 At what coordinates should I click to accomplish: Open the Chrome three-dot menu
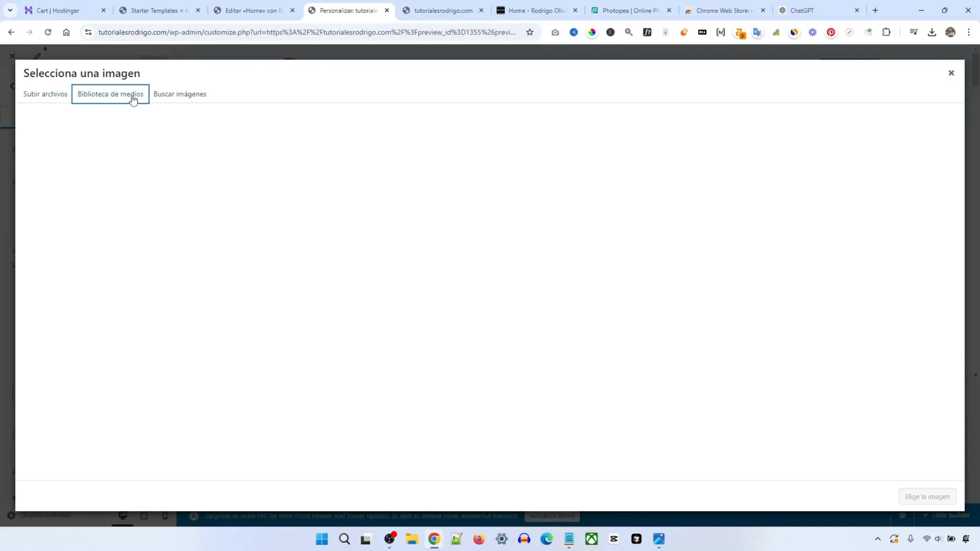[968, 32]
